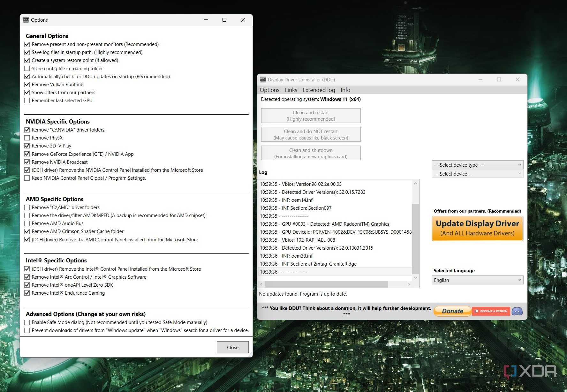567x392 pixels.
Task: Toggle Save log files in startup path
Action: 27,52
